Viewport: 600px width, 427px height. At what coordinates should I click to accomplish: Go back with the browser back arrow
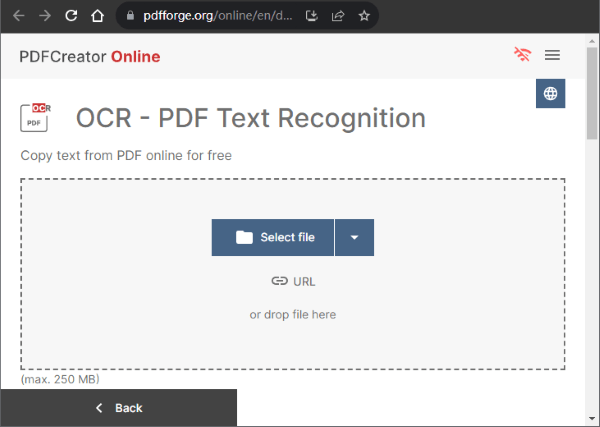(x=18, y=16)
